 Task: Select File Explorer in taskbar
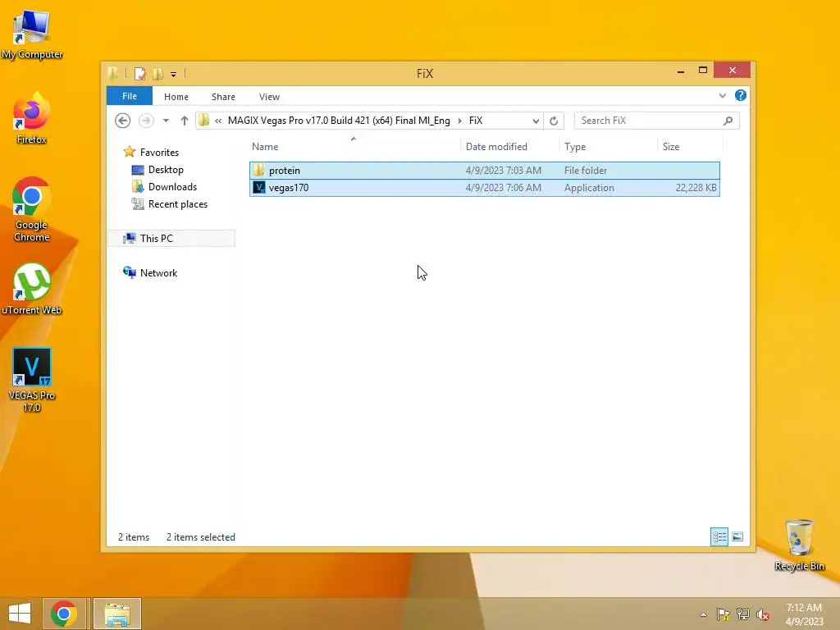coord(117,614)
